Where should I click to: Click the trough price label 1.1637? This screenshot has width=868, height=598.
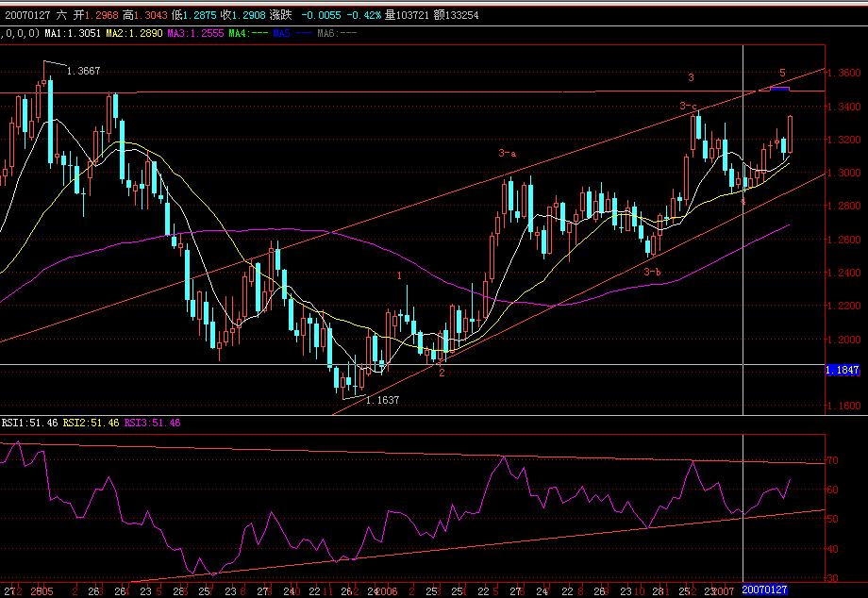(382, 400)
